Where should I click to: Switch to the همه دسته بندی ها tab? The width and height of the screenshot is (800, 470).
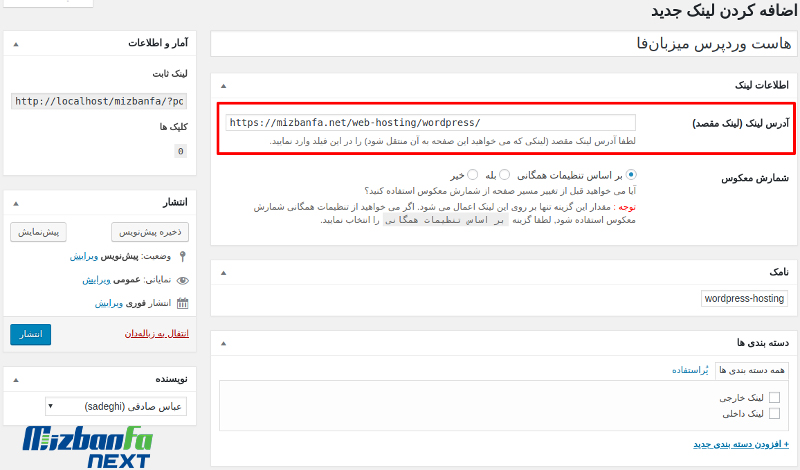point(752,370)
